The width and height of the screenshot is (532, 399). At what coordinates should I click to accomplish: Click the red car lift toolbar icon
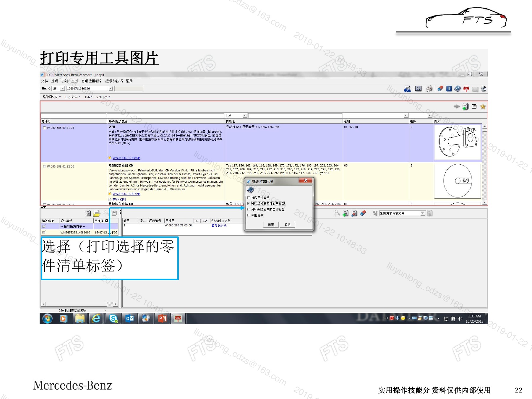(x=466, y=89)
